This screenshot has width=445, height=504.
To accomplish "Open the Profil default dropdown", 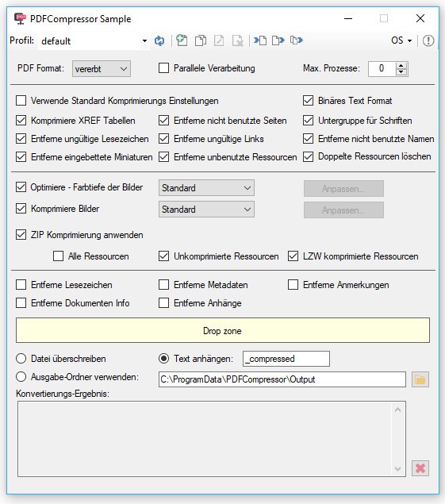I will (x=94, y=40).
